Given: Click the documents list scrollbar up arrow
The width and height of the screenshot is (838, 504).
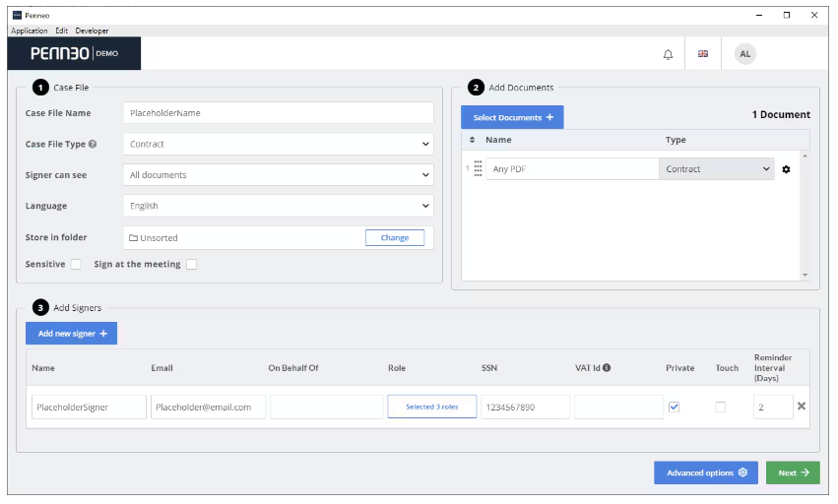Looking at the screenshot, I should [x=805, y=156].
